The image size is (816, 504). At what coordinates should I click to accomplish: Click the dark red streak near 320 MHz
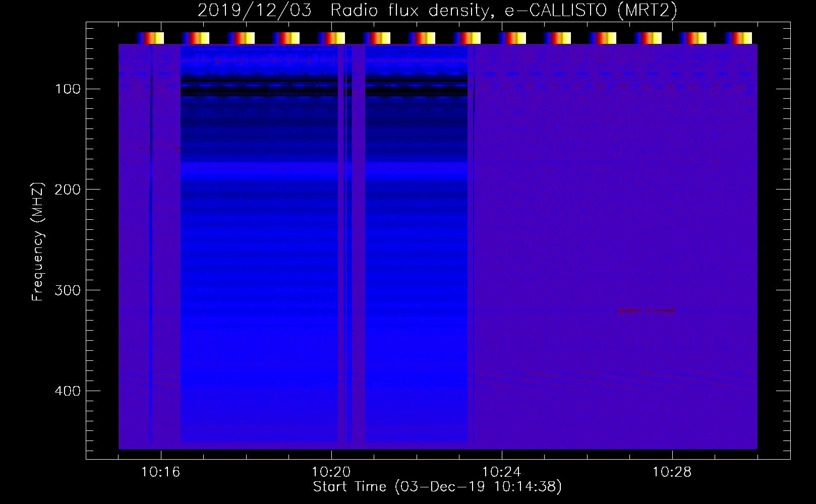pyautogui.click(x=647, y=310)
